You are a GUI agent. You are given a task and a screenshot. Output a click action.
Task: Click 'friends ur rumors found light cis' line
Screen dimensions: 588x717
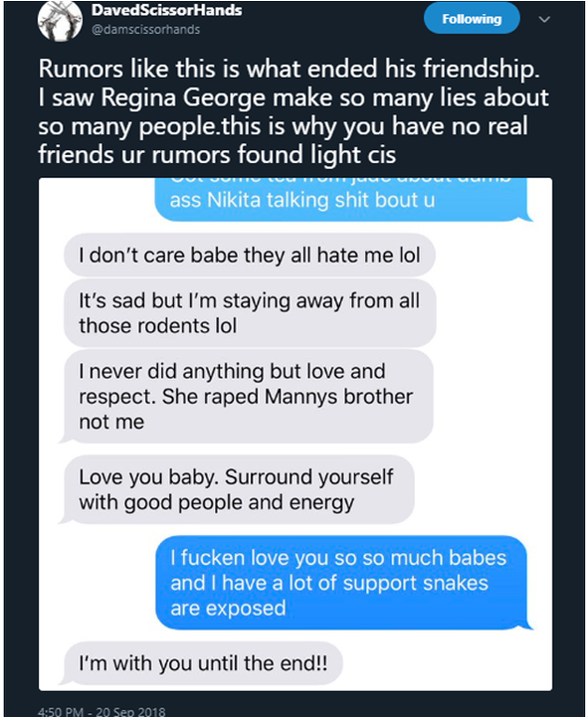217,154
